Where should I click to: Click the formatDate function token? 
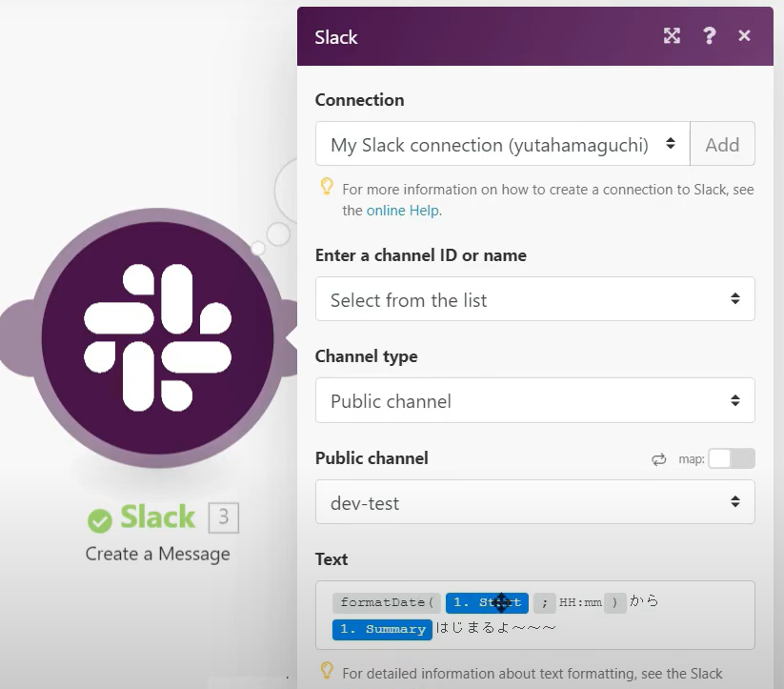(x=387, y=602)
